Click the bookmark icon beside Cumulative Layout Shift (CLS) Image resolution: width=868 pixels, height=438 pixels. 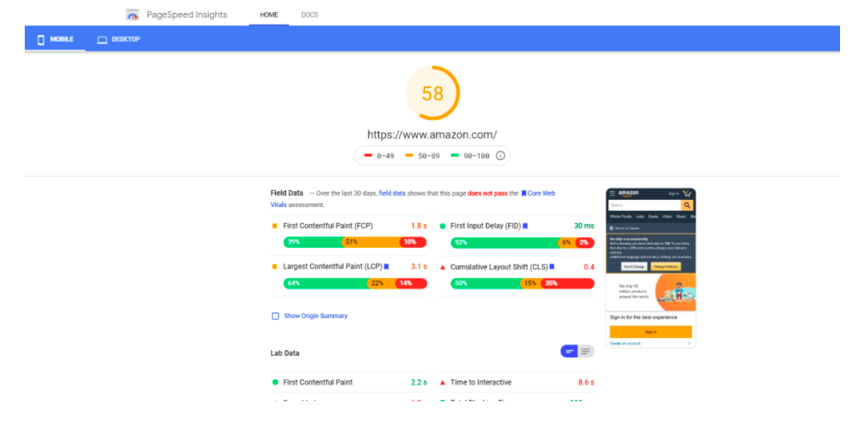point(552,267)
